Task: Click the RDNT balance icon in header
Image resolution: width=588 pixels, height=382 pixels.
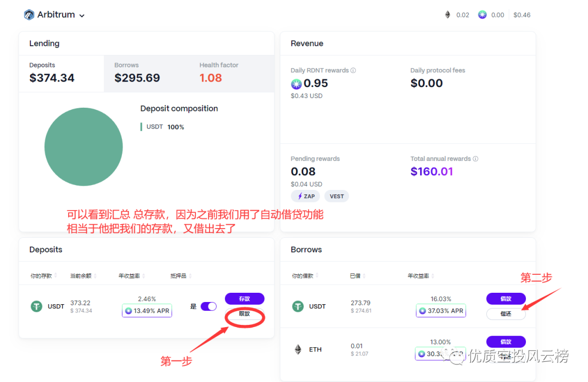Action: 482,15
